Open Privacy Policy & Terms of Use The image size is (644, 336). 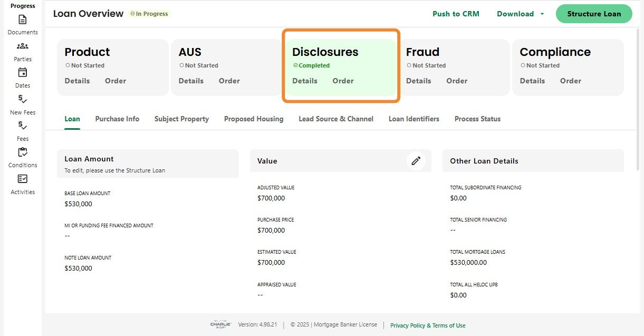428,325
